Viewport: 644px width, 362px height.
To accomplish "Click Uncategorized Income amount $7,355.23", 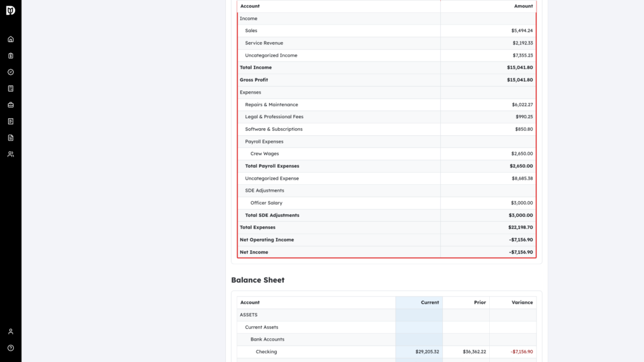I will 523,55.
